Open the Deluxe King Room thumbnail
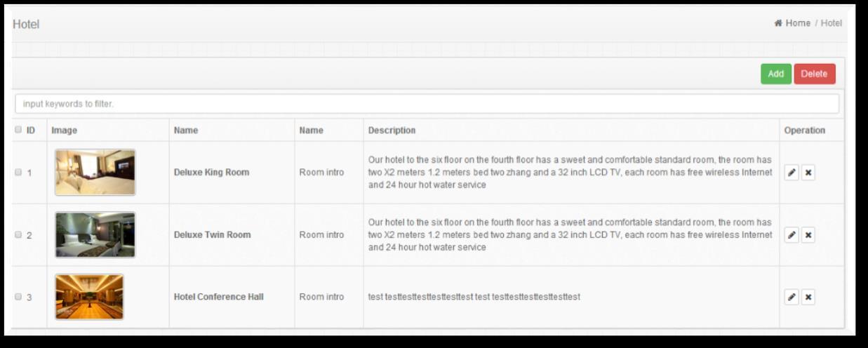 95,172
